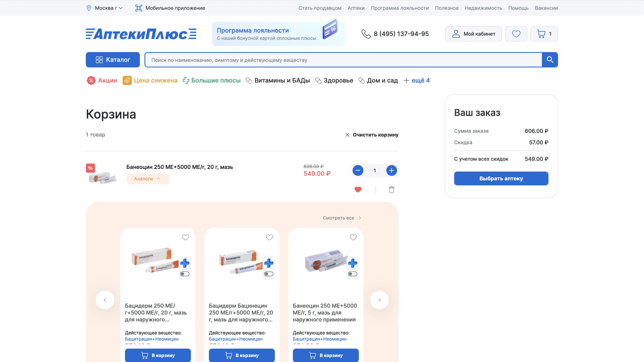The width and height of the screenshot is (644, 362).
Task: Click Выбрать аптеку button
Action: (x=501, y=178)
